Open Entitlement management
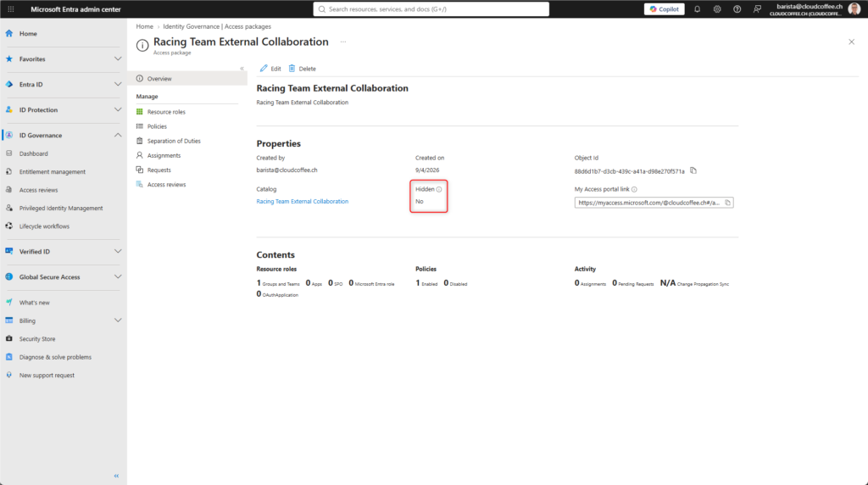The height and width of the screenshot is (485, 868). (x=52, y=171)
